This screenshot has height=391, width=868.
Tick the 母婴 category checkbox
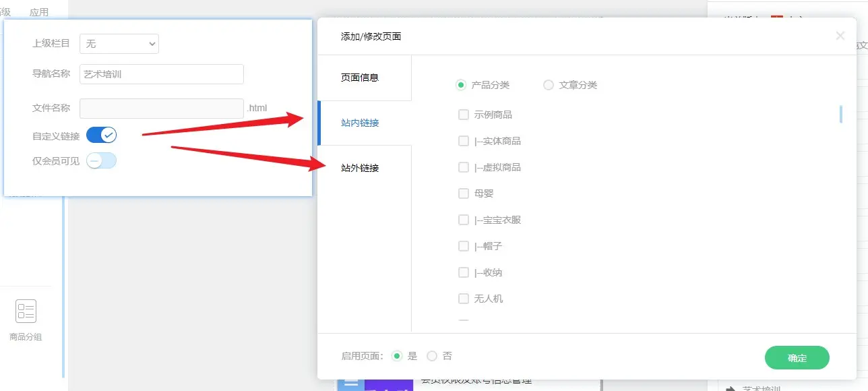pyautogui.click(x=464, y=193)
